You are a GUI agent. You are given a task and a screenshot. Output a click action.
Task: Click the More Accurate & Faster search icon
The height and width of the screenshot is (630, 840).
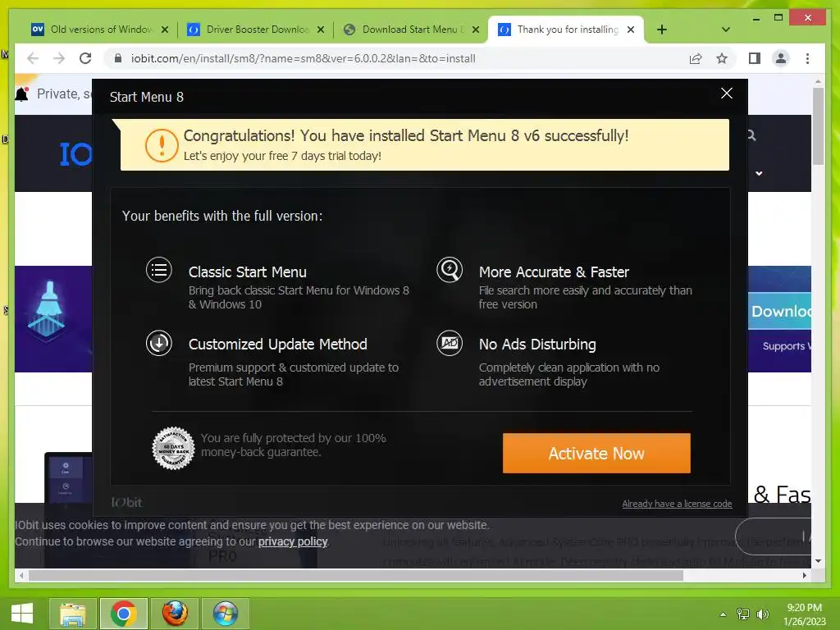point(450,270)
